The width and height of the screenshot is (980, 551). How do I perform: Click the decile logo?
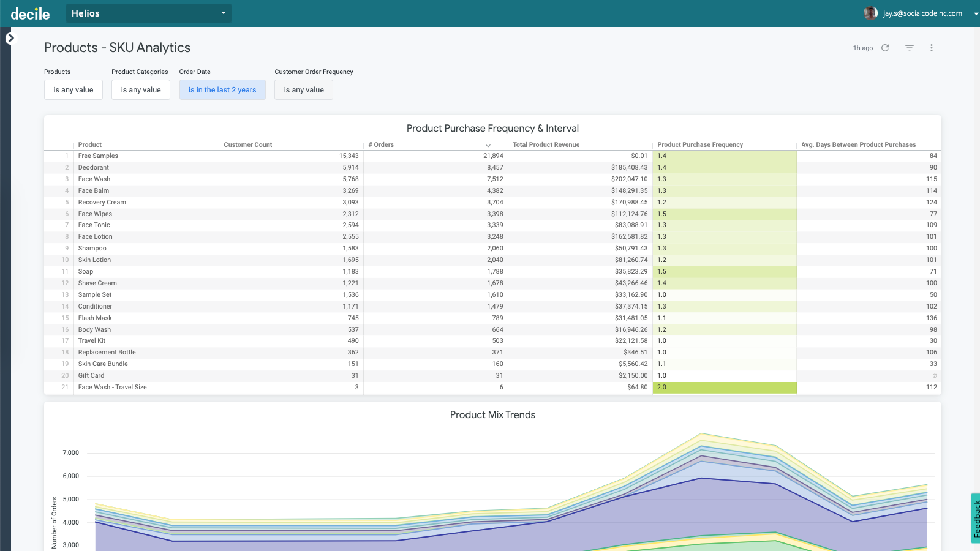click(x=30, y=13)
